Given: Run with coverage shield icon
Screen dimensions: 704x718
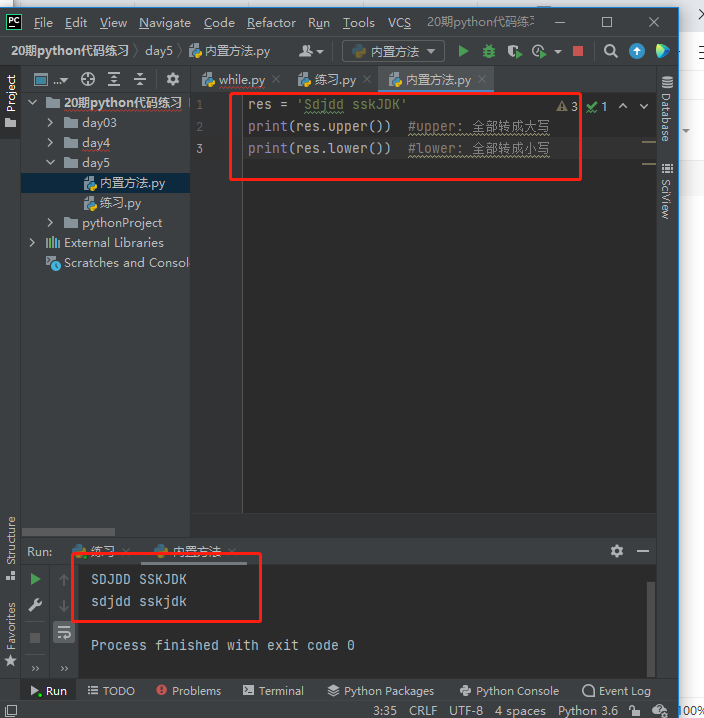Looking at the screenshot, I should click(514, 51).
